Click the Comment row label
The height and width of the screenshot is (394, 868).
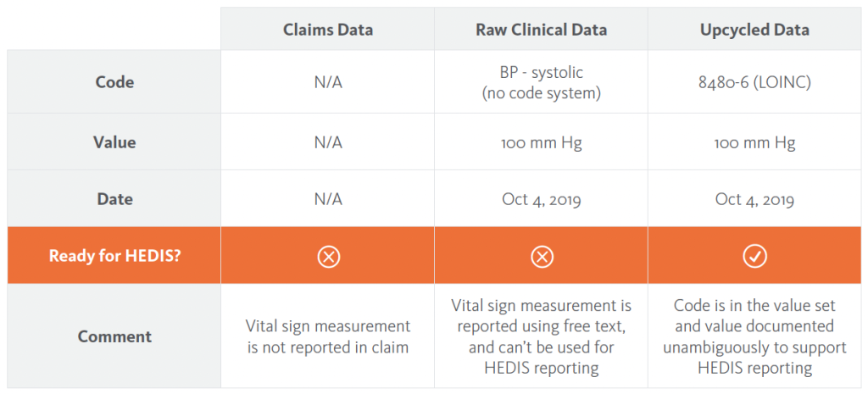pyautogui.click(x=114, y=336)
